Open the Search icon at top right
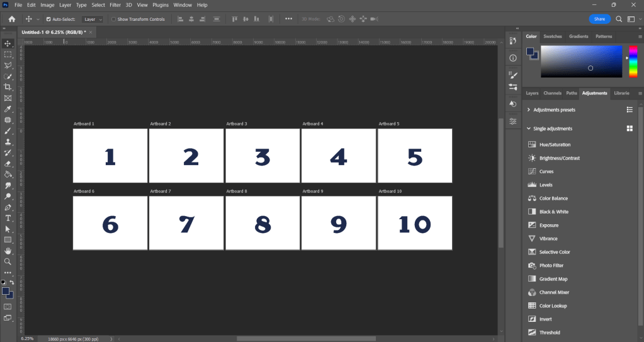The image size is (644, 342). coord(619,19)
